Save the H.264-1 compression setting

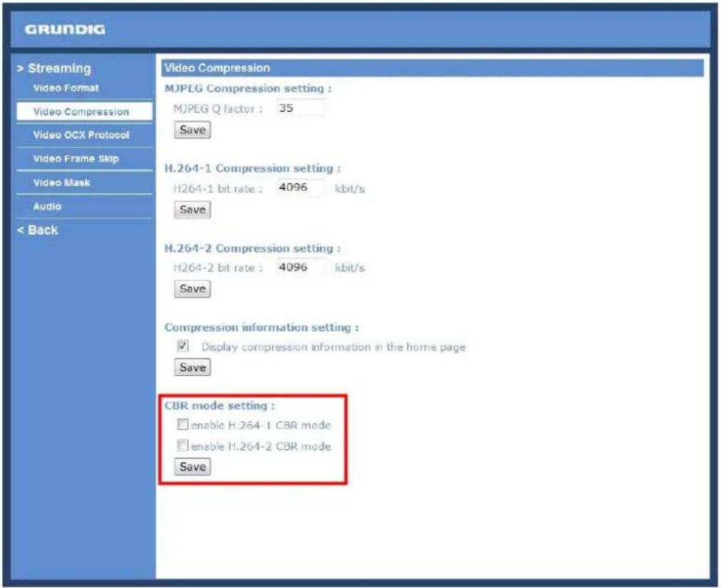click(192, 210)
